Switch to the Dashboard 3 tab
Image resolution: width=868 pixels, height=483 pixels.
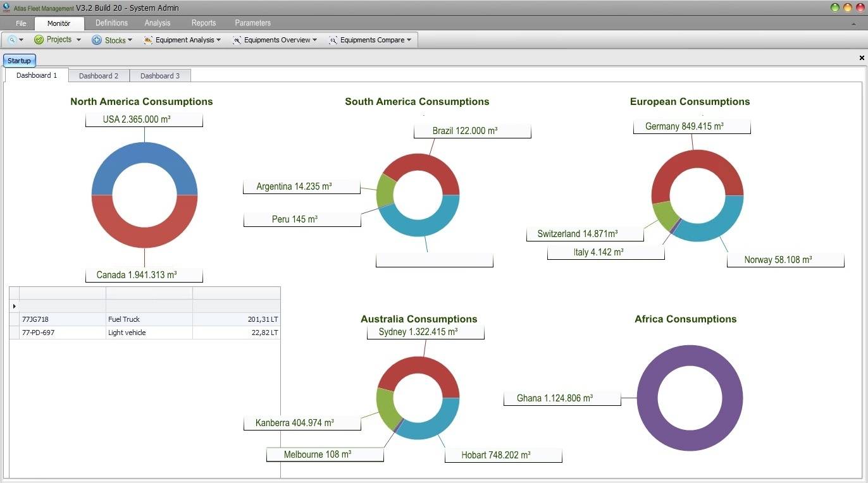(x=160, y=76)
